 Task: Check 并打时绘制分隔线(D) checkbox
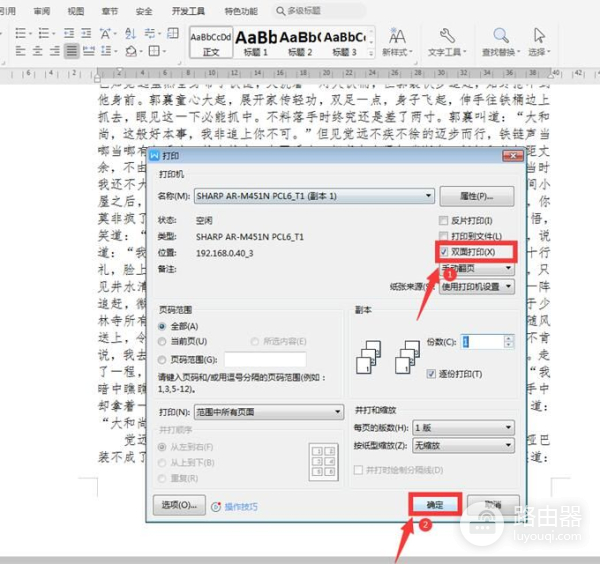(x=359, y=470)
